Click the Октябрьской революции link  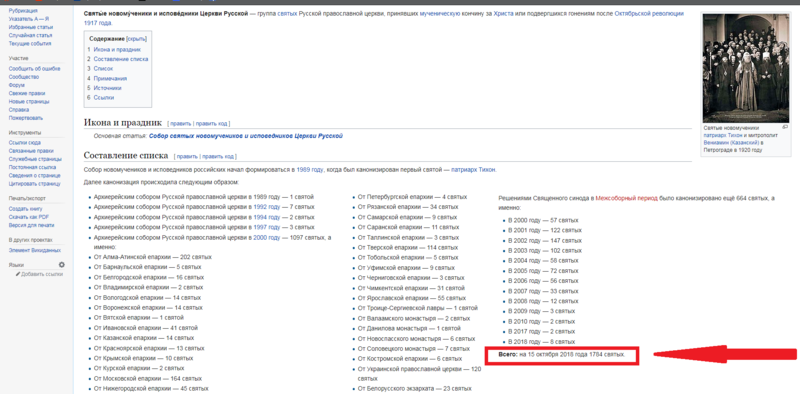[649, 14]
